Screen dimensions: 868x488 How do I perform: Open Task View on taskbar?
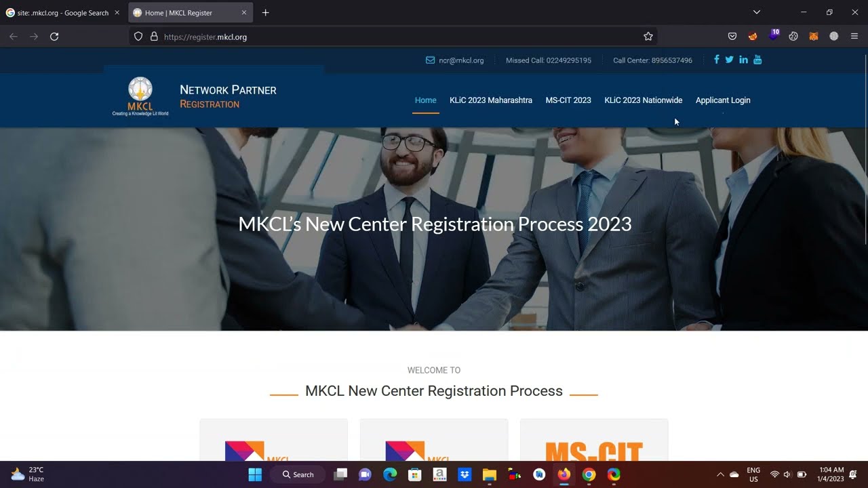click(340, 474)
